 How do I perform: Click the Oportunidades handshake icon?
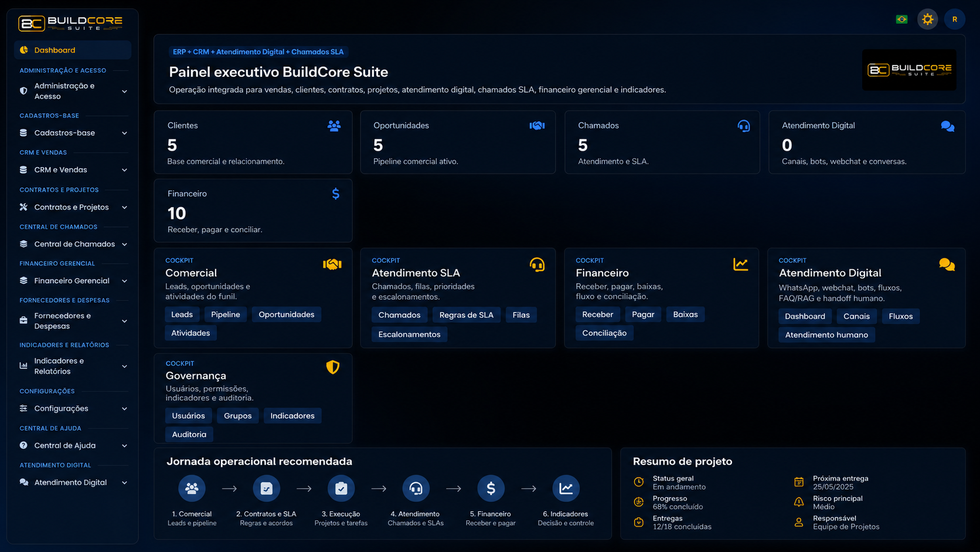click(537, 126)
